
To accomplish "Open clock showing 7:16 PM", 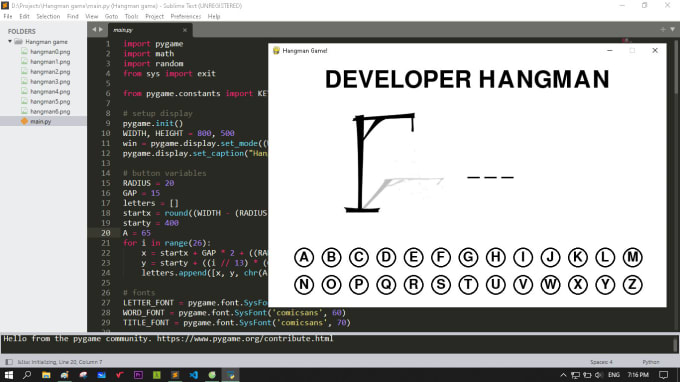I will 638,375.
